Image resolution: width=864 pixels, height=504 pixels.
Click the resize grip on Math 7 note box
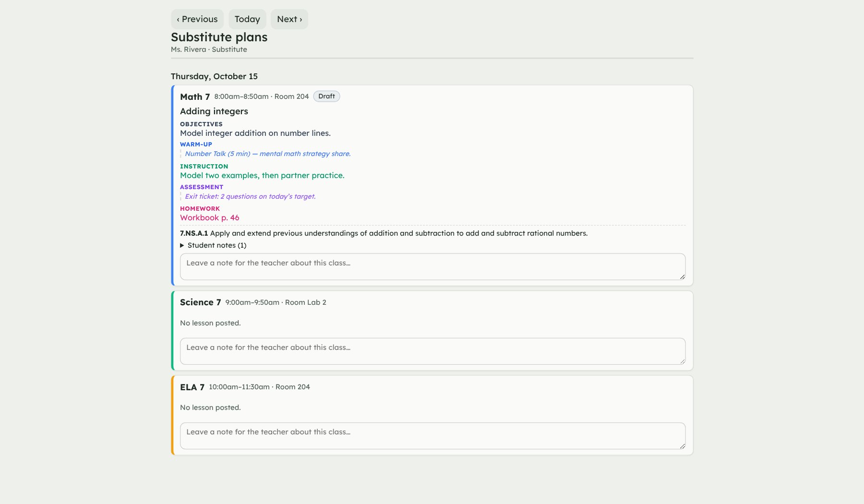point(682,276)
